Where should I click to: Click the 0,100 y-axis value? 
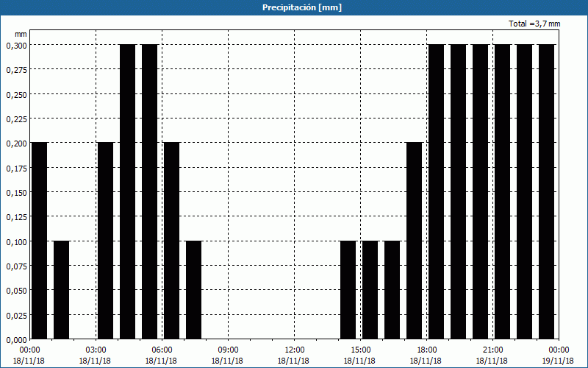pyautogui.click(x=16, y=242)
